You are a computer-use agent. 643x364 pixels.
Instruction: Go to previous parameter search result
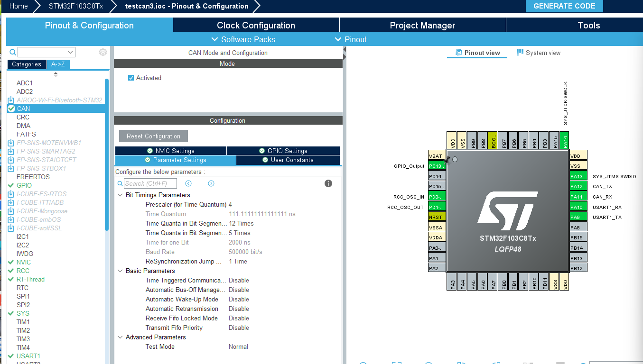(188, 183)
